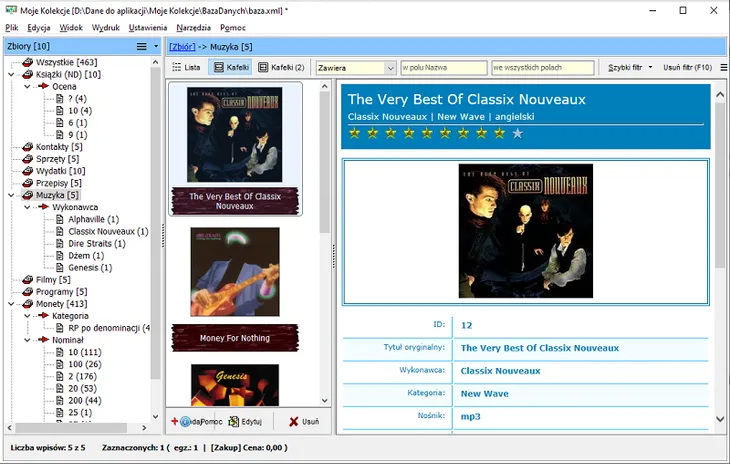This screenshot has width=730, height=464.
Task: Click the Kontakty [5] collection icon
Action: 28,147
